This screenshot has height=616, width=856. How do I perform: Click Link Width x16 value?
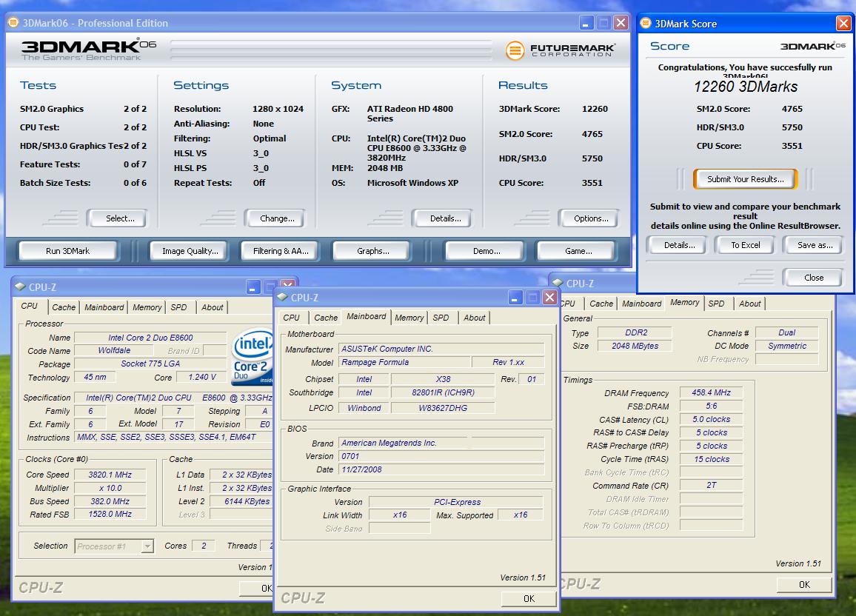click(400, 515)
